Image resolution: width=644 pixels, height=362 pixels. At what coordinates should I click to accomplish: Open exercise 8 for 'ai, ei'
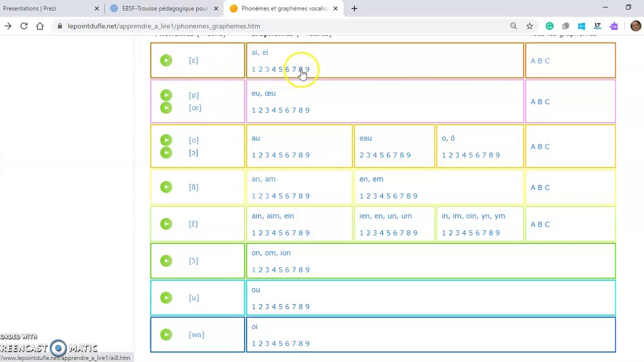click(x=300, y=69)
